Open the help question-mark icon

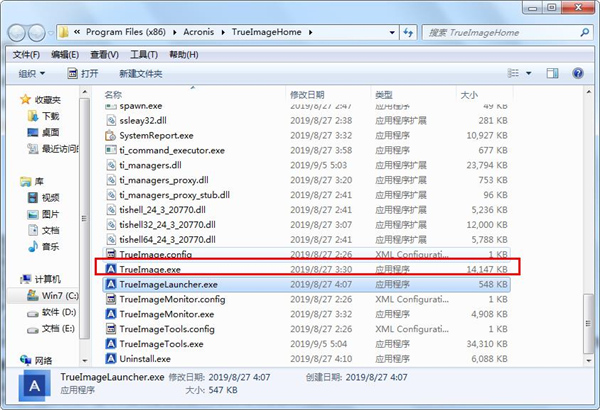coord(578,73)
